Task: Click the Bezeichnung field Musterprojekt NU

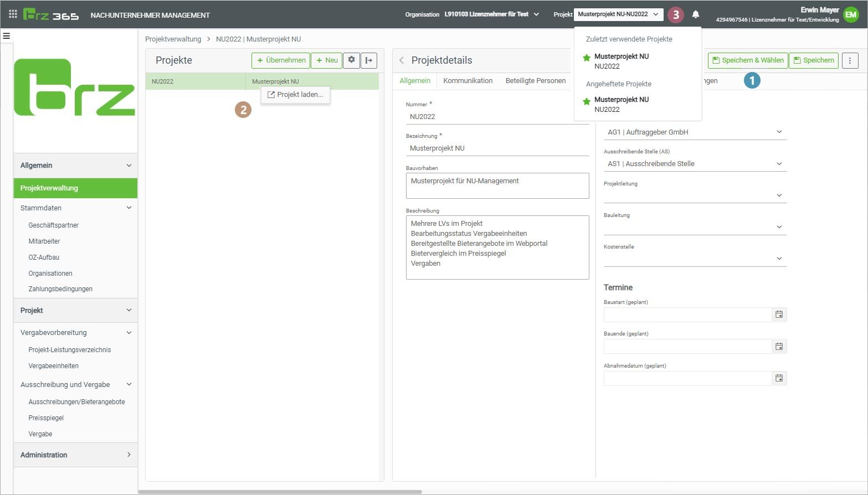Action: point(497,148)
